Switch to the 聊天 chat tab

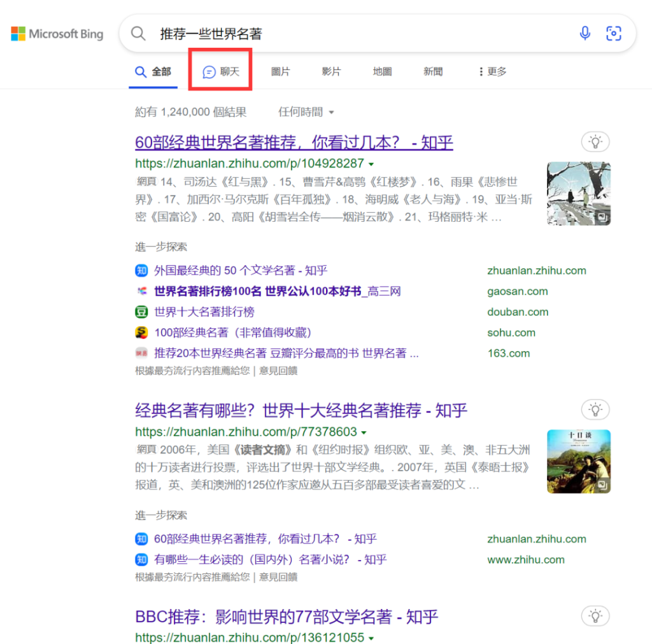coord(221,72)
